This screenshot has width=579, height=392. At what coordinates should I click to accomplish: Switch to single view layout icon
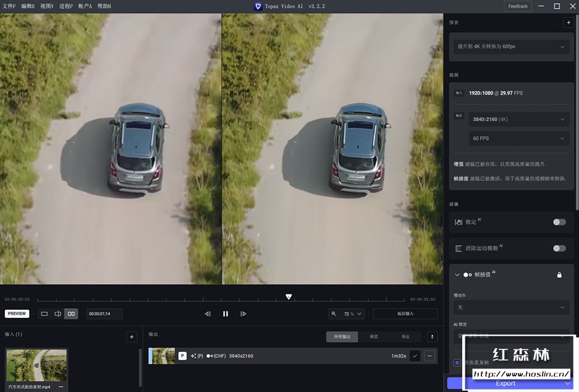pyautogui.click(x=44, y=314)
